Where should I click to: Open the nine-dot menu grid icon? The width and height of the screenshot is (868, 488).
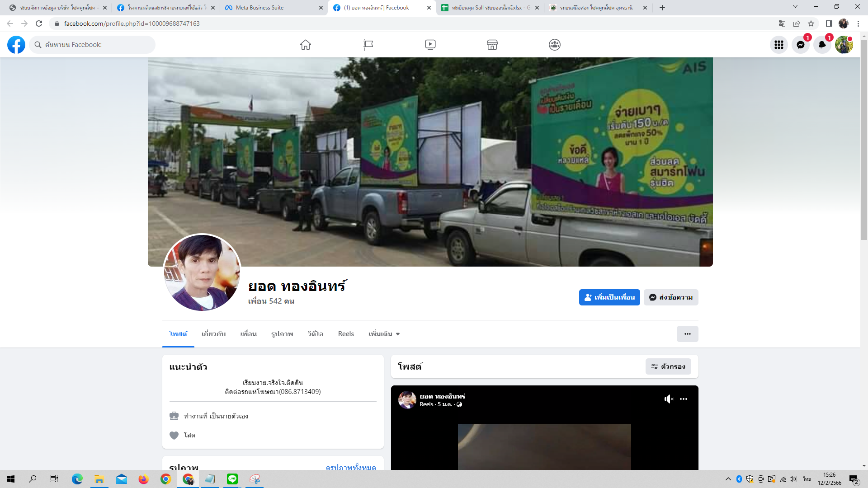point(779,45)
